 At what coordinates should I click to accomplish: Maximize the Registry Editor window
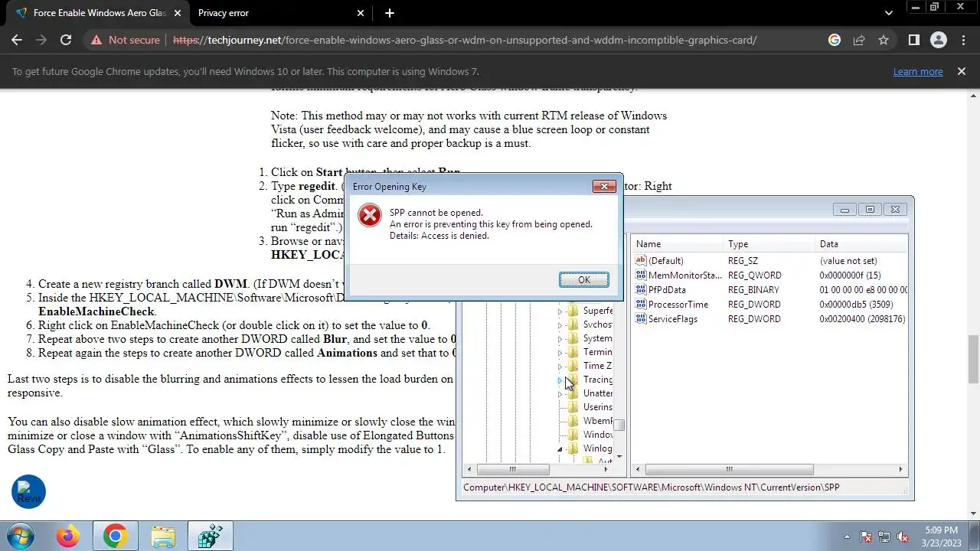(x=870, y=210)
